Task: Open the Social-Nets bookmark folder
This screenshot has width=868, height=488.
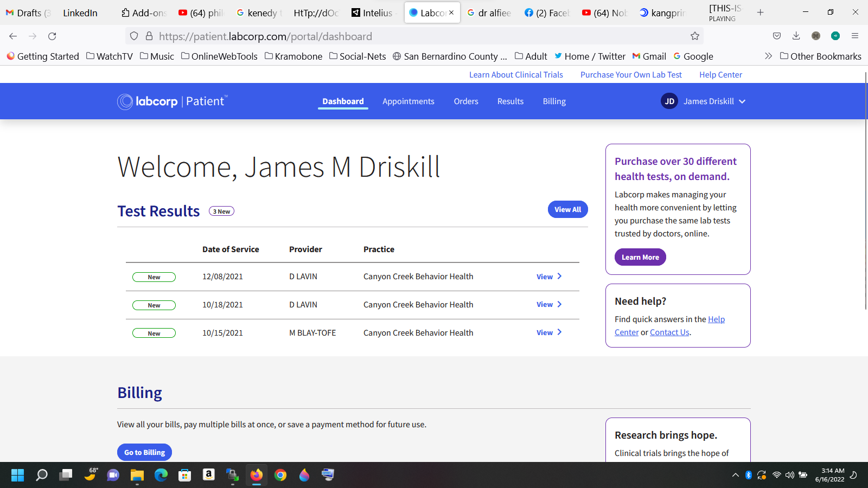Action: coord(358,56)
